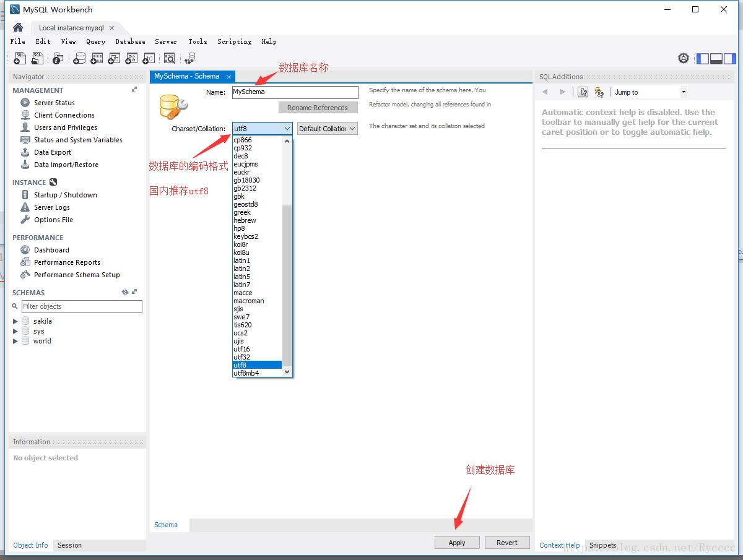
Task: Open the object inspector toolbar icon
Action: tap(58, 58)
